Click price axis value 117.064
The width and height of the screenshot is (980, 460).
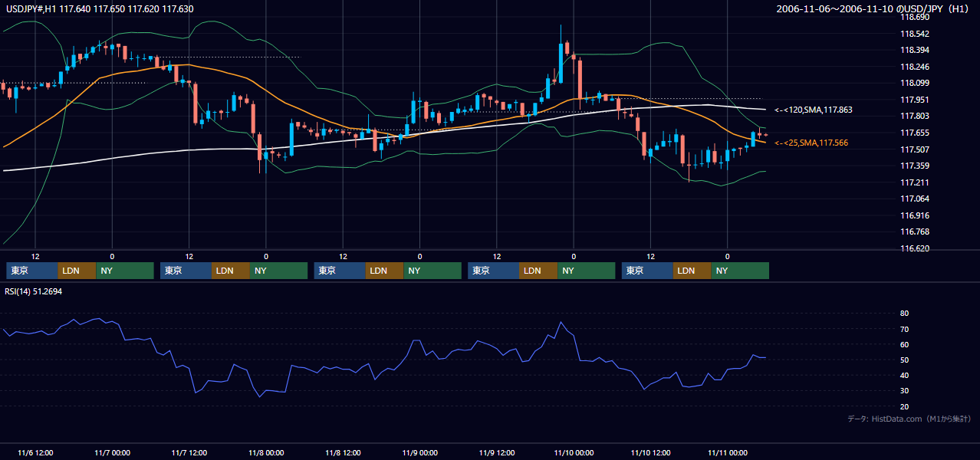[915, 199]
